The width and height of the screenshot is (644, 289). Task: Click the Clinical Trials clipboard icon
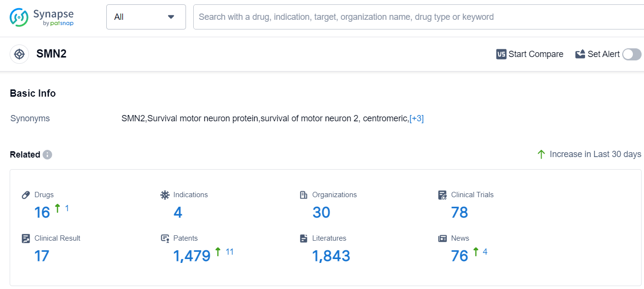tap(443, 195)
